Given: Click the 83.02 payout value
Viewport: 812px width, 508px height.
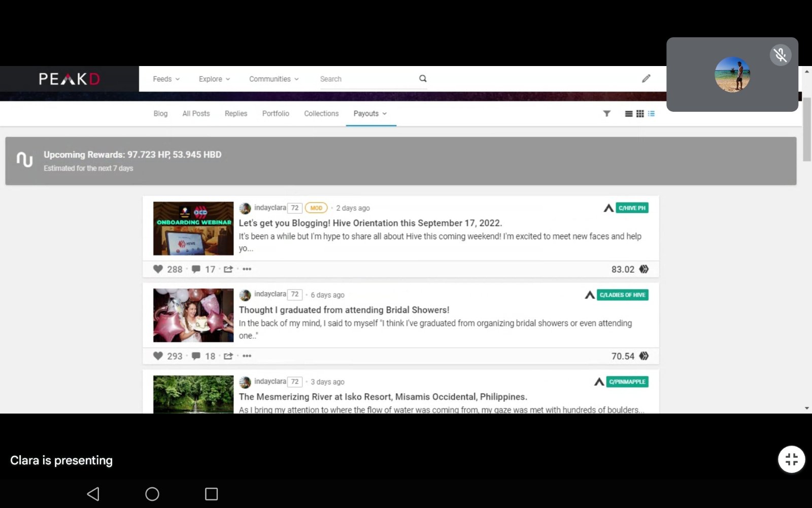Looking at the screenshot, I should [x=623, y=269].
